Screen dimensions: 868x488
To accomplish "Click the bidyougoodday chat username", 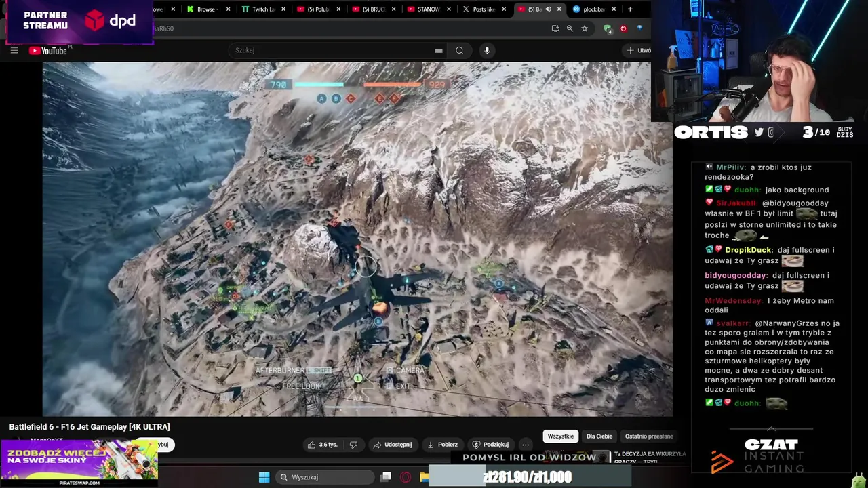I will coord(736,276).
